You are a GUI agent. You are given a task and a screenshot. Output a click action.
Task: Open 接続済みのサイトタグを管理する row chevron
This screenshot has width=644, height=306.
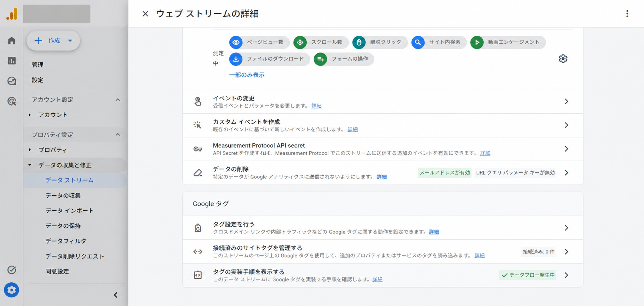[x=566, y=251]
